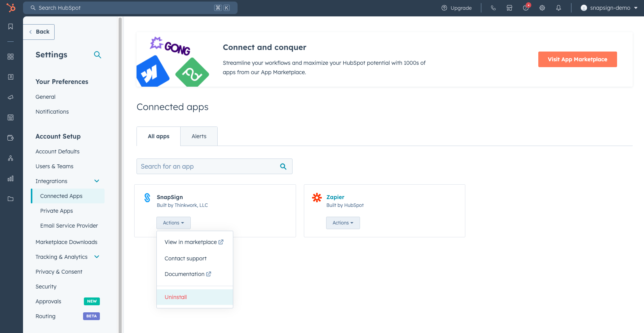
Task: Click Tracking & Analytics label
Action: (x=61, y=257)
